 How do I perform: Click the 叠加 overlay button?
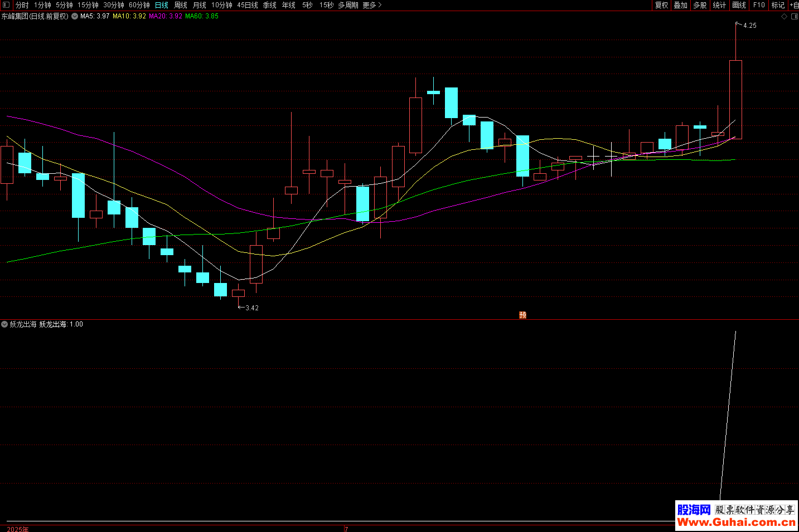(681, 5)
